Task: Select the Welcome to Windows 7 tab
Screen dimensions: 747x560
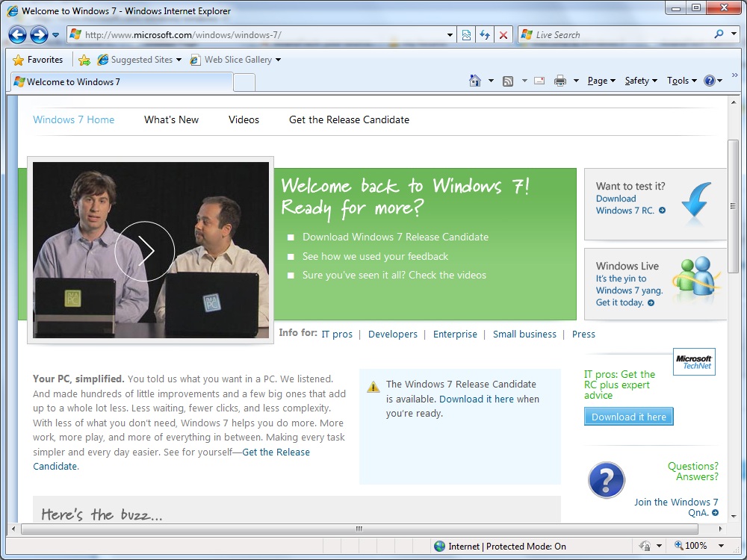Action: tap(122, 82)
